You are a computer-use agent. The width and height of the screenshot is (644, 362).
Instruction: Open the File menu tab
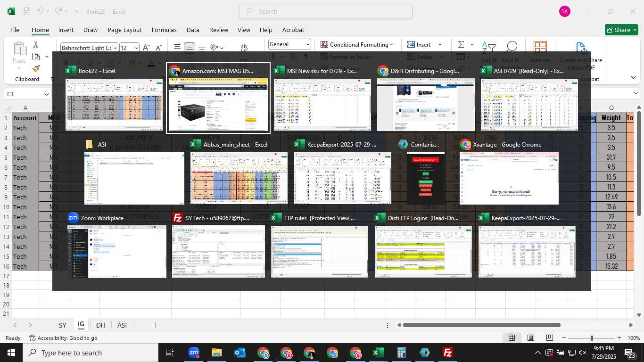pyautogui.click(x=15, y=30)
